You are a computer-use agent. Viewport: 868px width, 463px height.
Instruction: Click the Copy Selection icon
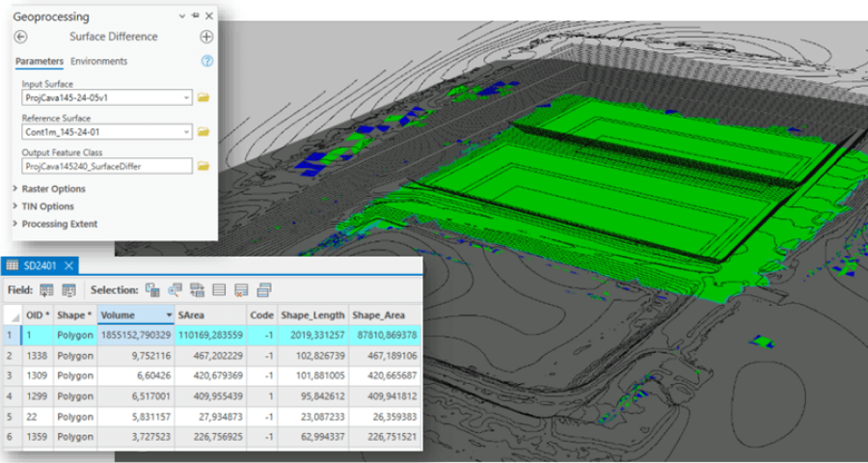click(x=263, y=289)
